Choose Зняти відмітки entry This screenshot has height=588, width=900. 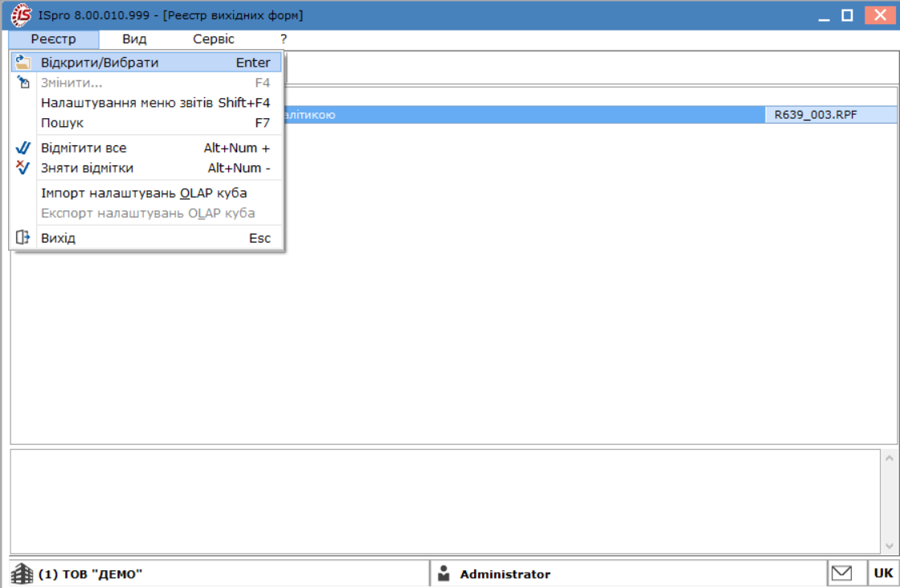[x=146, y=168]
